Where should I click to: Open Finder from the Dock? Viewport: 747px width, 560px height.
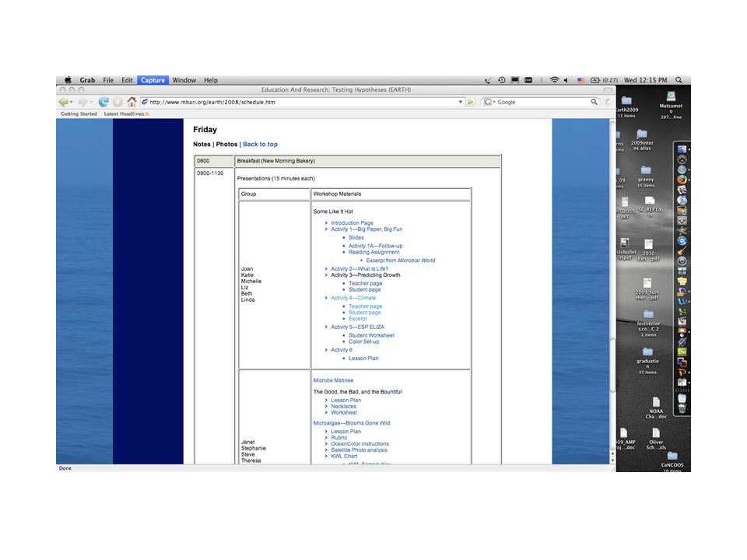point(682,149)
